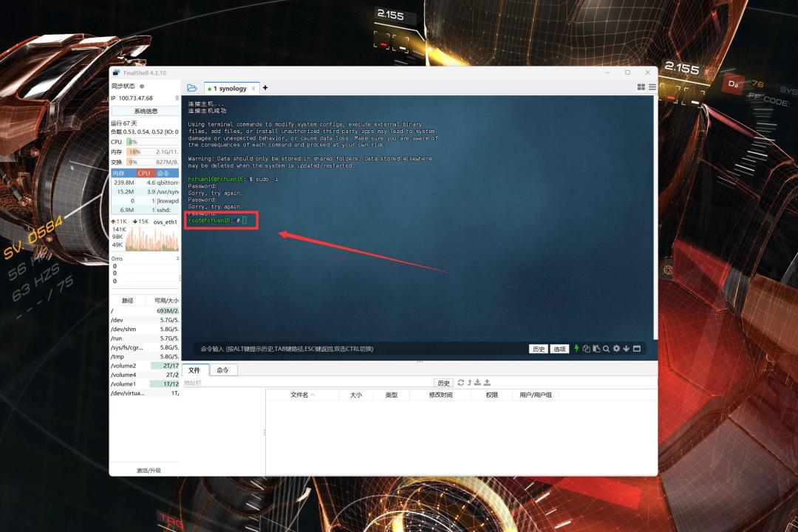Switch to the 命令 tab in the bottom panel
The width and height of the screenshot is (798, 532).
pyautogui.click(x=222, y=369)
